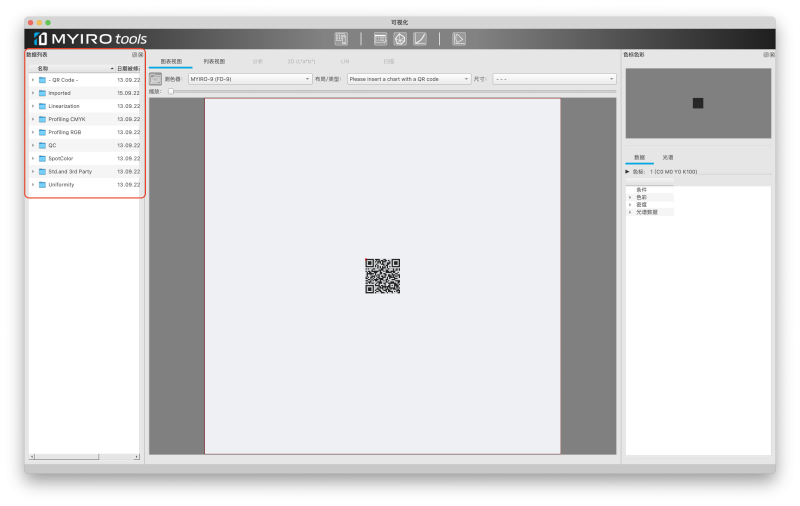
Task: Select the Profiling CMYK row text
Action: click(x=67, y=119)
